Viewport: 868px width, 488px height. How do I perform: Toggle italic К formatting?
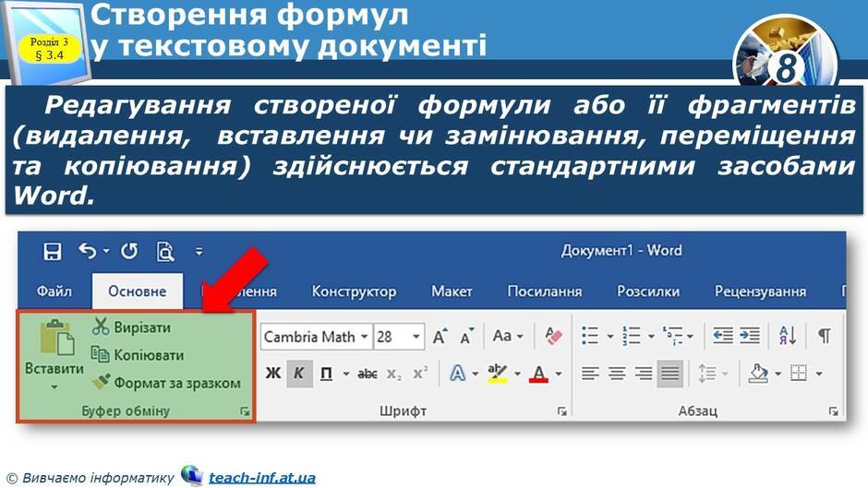click(x=299, y=374)
